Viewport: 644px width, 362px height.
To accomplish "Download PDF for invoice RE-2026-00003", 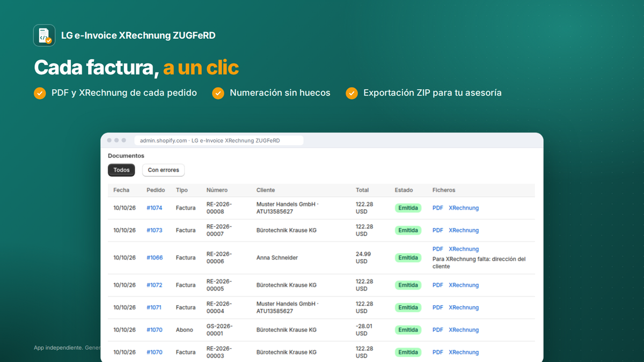I will pos(438,353).
